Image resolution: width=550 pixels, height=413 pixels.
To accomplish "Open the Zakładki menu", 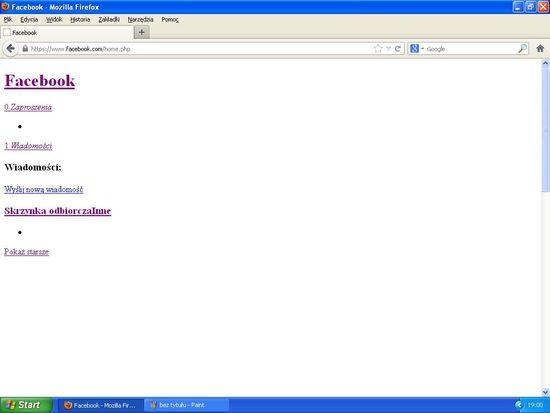I will point(109,20).
